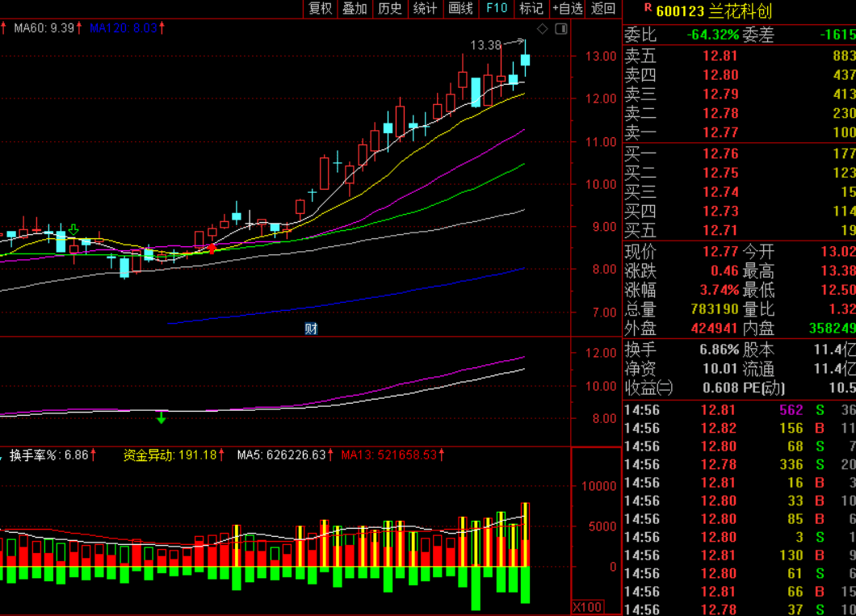Screen dimensions: 856x616
Task: Open the 历史 history view
Action: click(x=390, y=9)
